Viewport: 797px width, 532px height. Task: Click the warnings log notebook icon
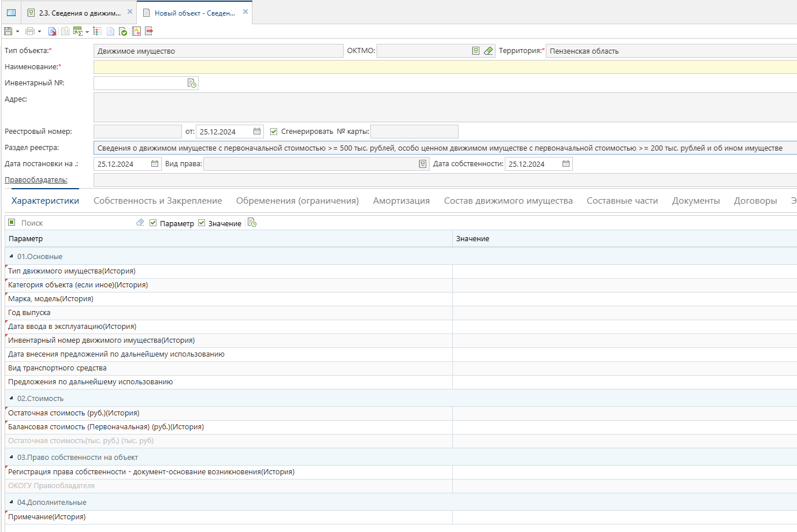pos(136,31)
